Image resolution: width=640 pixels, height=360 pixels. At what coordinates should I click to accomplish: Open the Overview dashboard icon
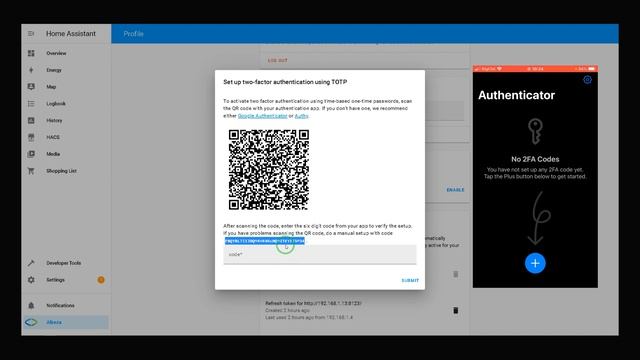click(x=31, y=53)
